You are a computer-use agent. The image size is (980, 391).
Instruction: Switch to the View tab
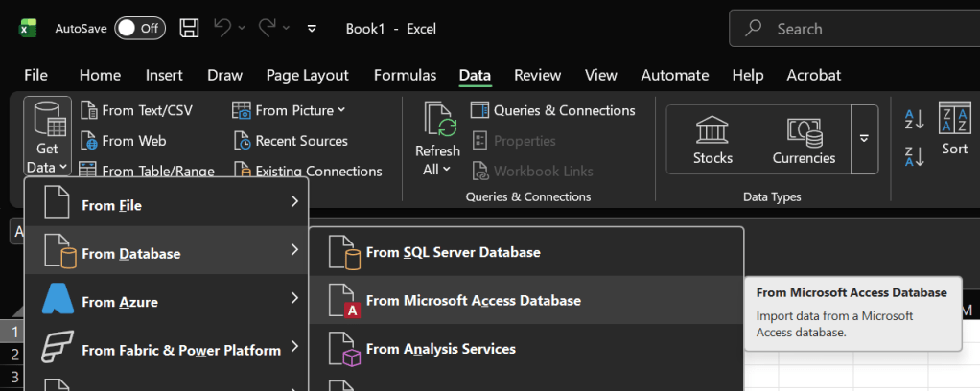[601, 76]
